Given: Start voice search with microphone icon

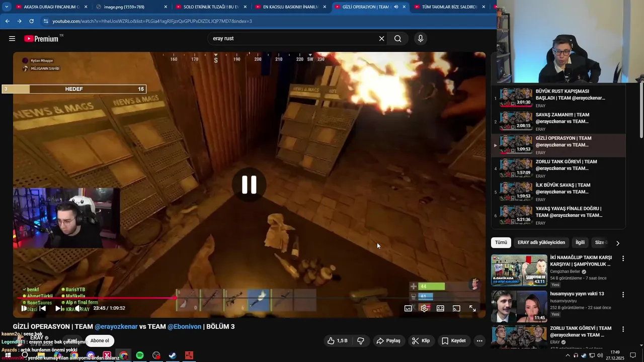Looking at the screenshot, I should [421, 39].
